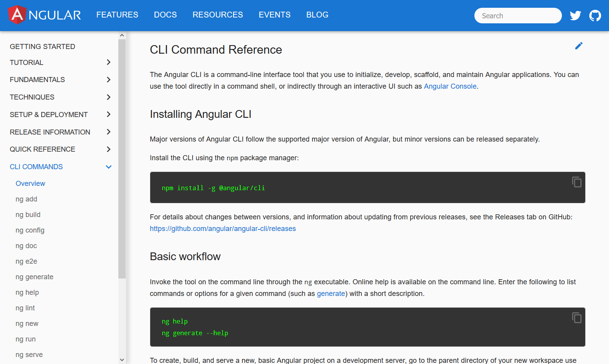Screen dimensions: 609x364
Task: Select the Fundamentals sidebar heading
Action: point(37,80)
